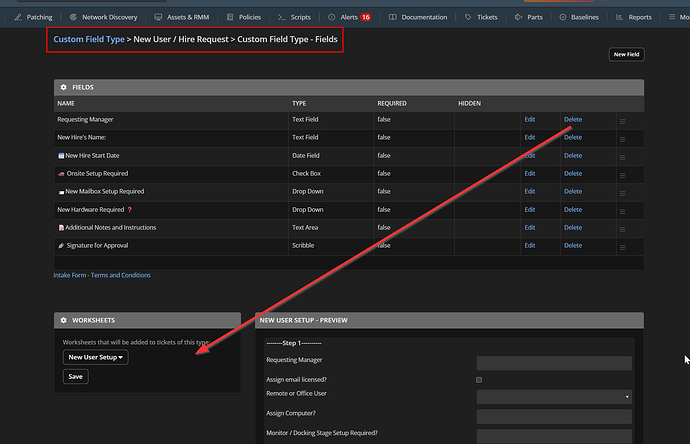This screenshot has width=690, height=444.
Task: Click the Worksheets panel gear icon
Action: point(64,320)
